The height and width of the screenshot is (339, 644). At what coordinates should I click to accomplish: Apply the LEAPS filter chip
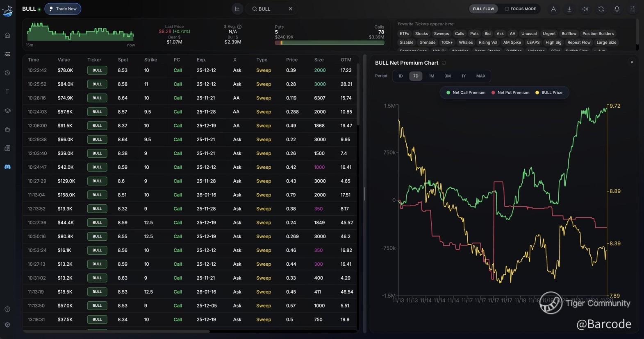click(x=533, y=43)
